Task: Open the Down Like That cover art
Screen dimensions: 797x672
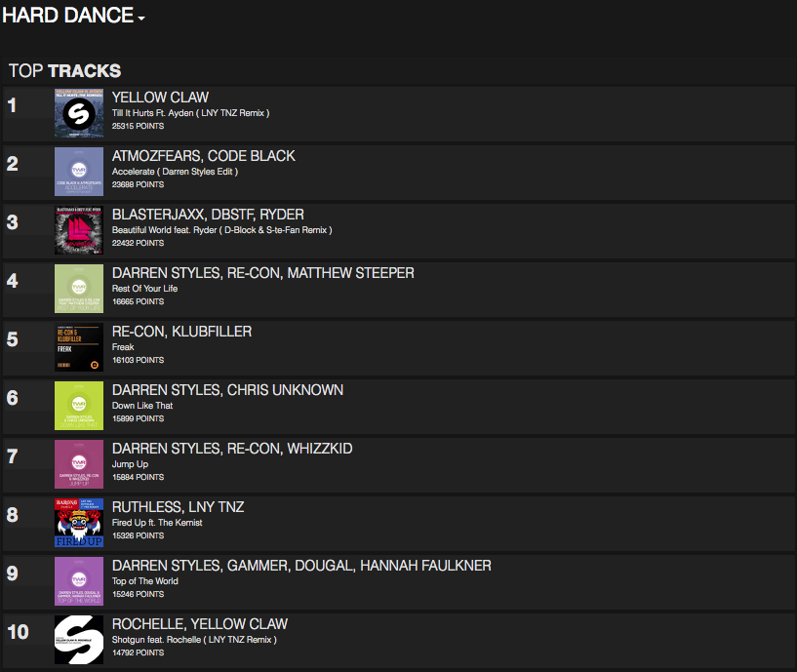Action: click(79, 406)
